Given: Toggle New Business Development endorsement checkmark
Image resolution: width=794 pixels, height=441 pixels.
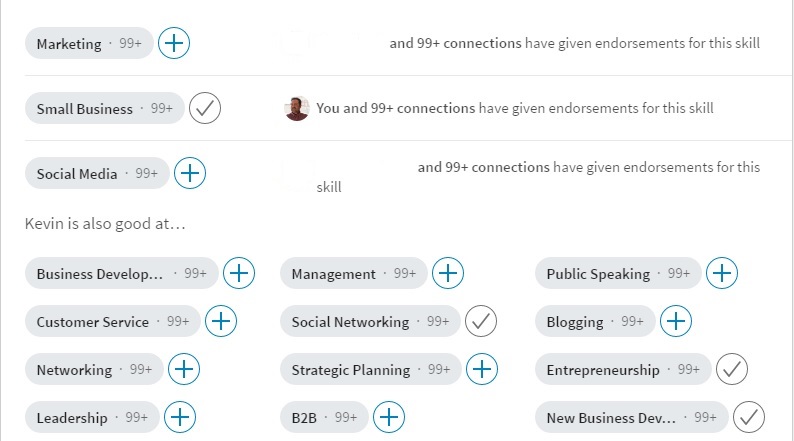Looking at the screenshot, I should (x=749, y=417).
